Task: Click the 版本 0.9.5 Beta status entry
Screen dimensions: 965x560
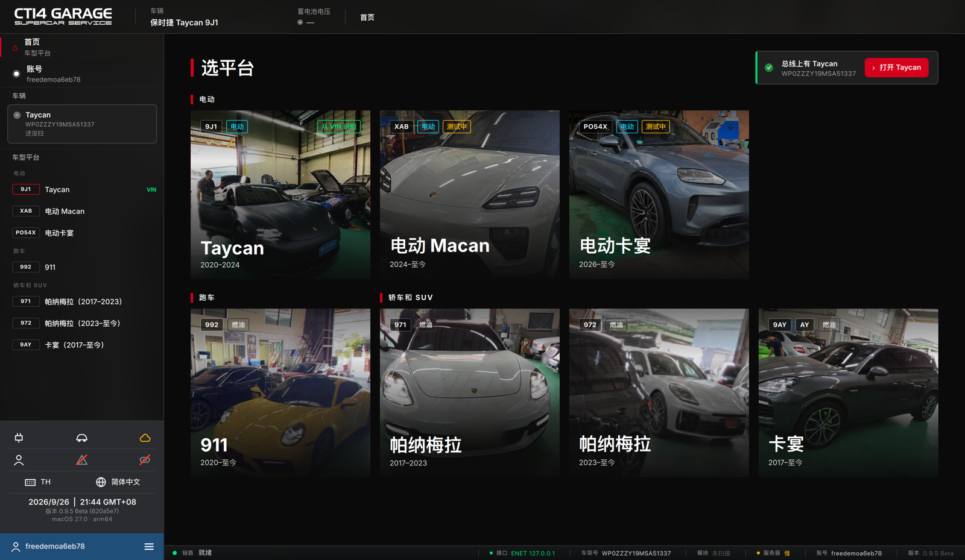Action: pos(931,553)
